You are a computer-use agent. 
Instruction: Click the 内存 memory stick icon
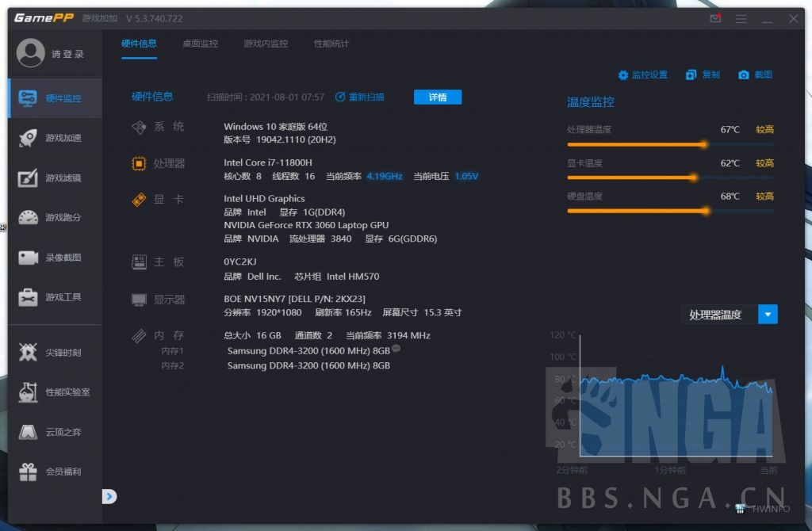pos(139,336)
